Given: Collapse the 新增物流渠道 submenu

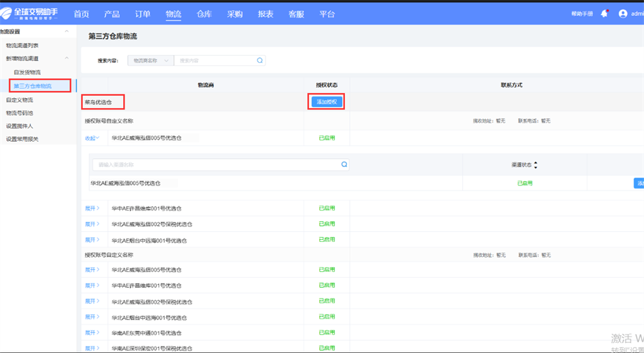Looking at the screenshot, I should tap(67, 58).
